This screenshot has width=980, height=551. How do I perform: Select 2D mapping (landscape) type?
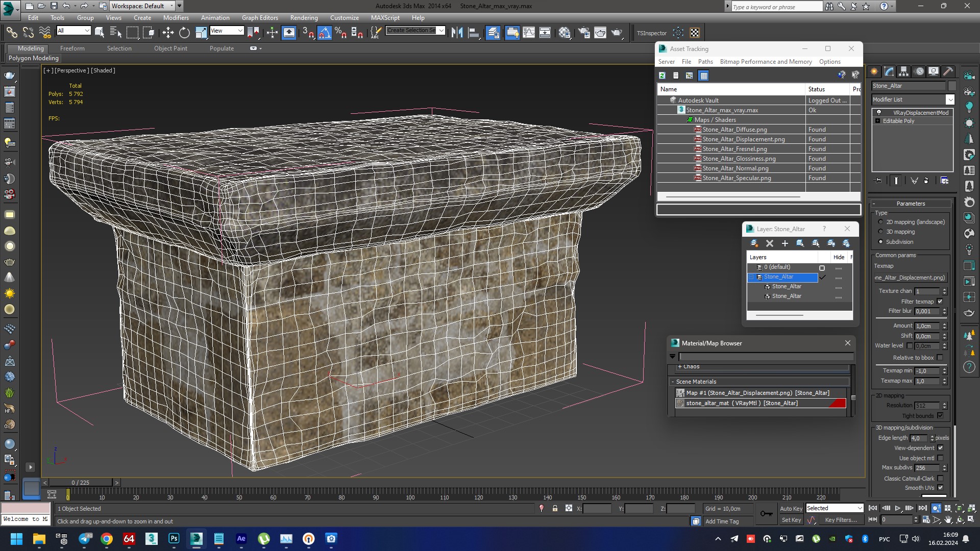pos(880,222)
